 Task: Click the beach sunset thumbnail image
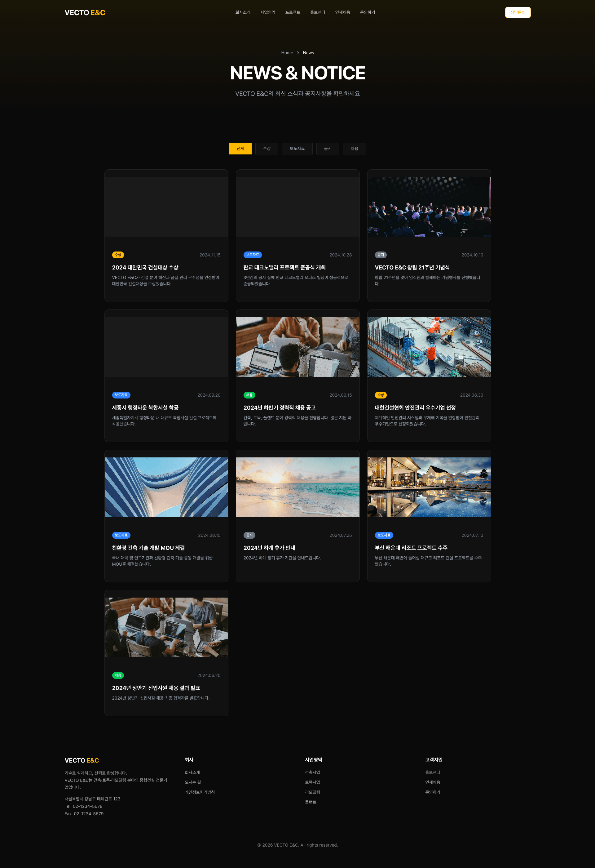click(297, 487)
